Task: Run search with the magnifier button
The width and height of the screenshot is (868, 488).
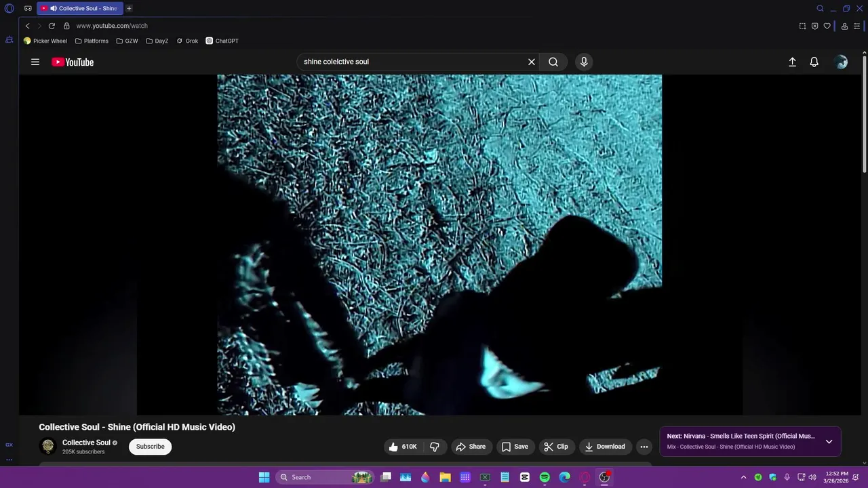Action: click(x=553, y=62)
